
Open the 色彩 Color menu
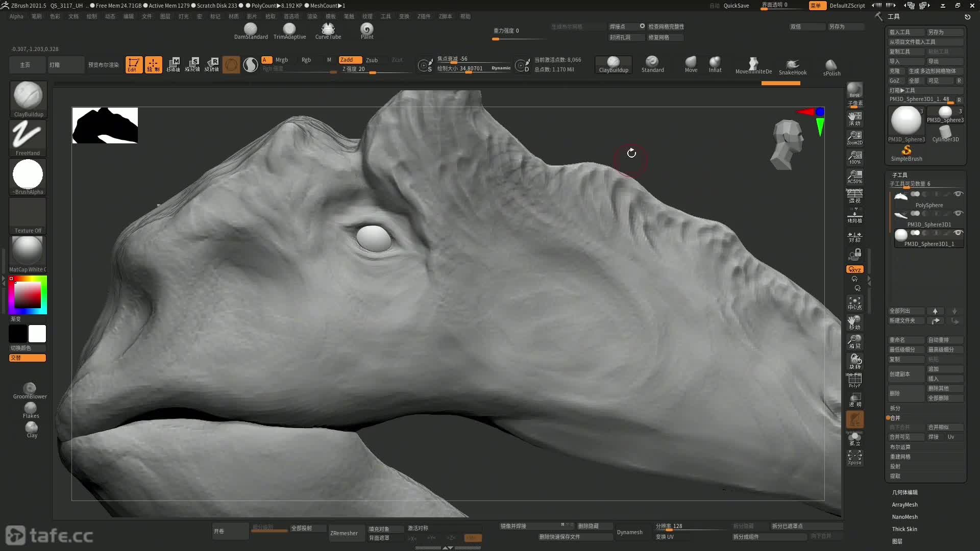55,16
